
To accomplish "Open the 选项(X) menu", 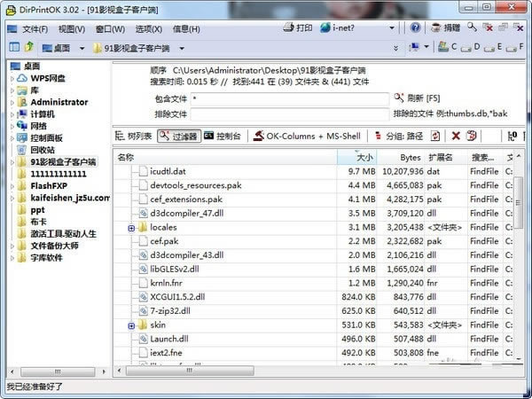I will (147, 28).
